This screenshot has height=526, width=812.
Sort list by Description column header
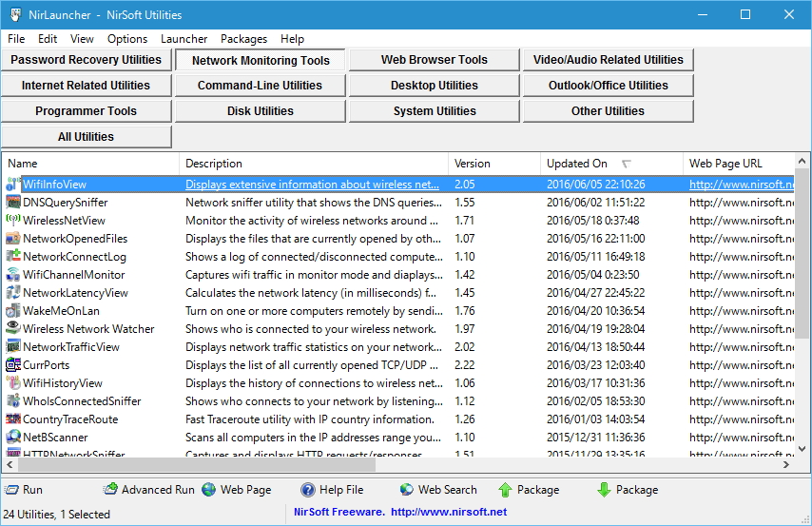tap(314, 164)
